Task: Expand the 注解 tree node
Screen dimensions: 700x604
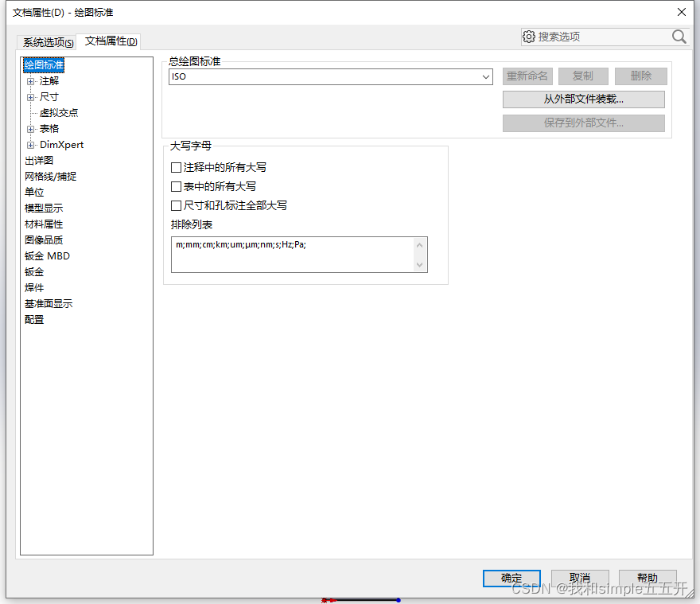Action: pos(30,81)
